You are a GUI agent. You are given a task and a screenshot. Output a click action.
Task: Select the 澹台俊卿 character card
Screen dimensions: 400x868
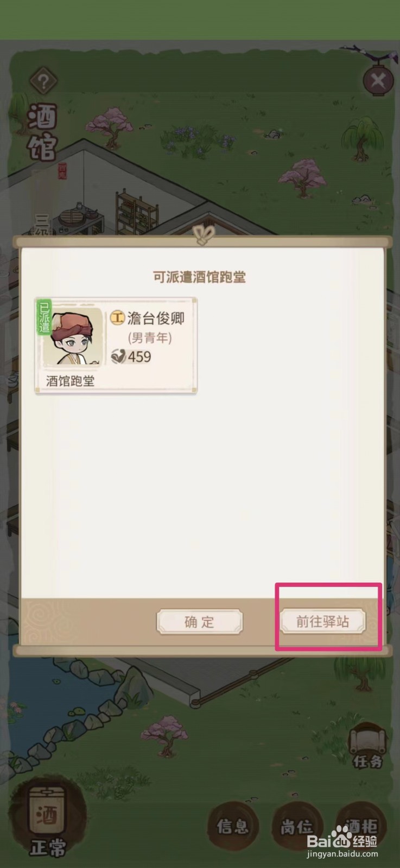pyautogui.click(x=116, y=345)
